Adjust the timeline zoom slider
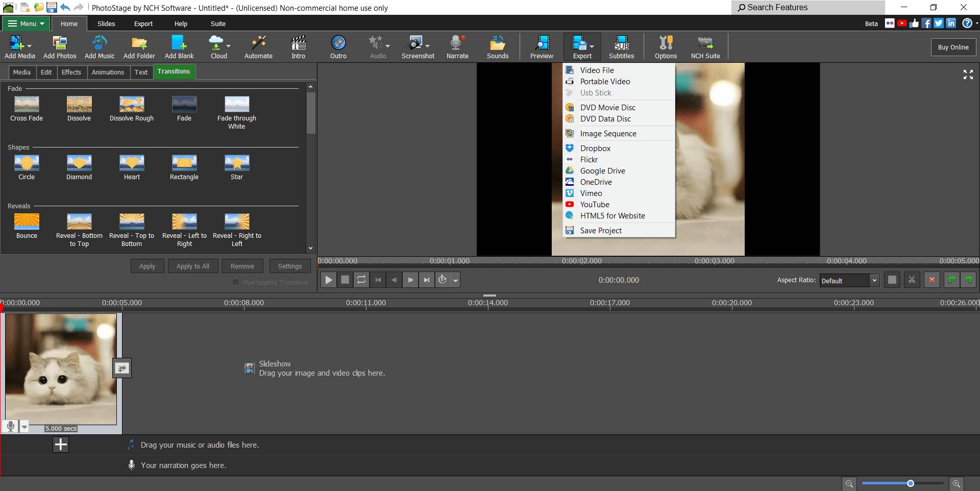The height and width of the screenshot is (491, 980). pos(910,483)
